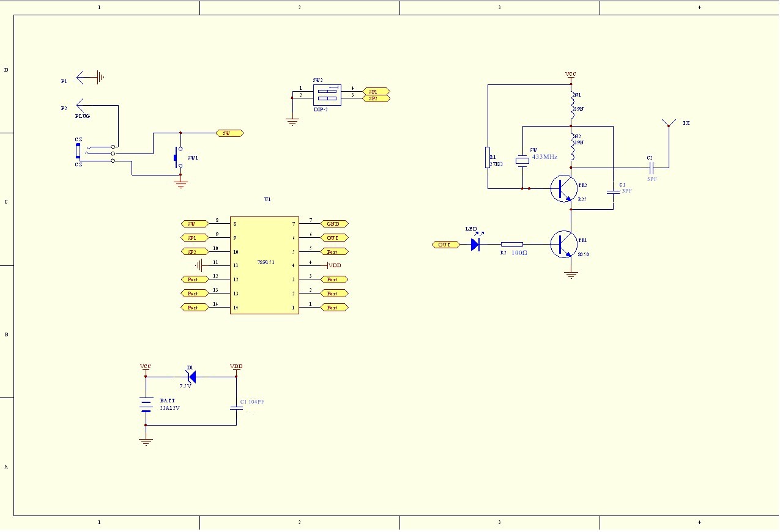Click the OUT port left of LED
The width and height of the screenshot is (780, 532).
[x=446, y=245]
